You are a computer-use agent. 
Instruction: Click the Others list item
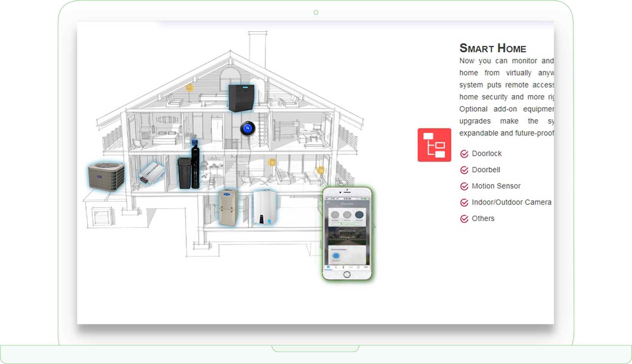pyautogui.click(x=483, y=219)
